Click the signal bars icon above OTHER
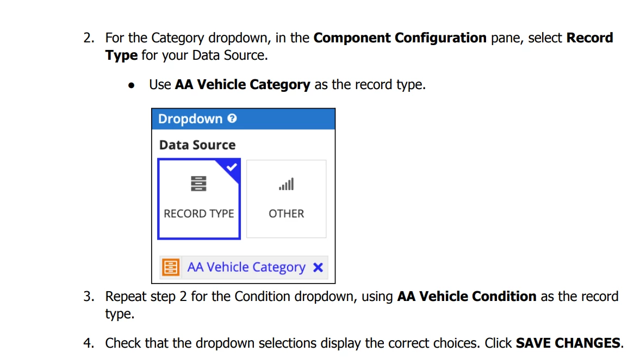Viewport: 640px width, 364px height. tap(286, 184)
